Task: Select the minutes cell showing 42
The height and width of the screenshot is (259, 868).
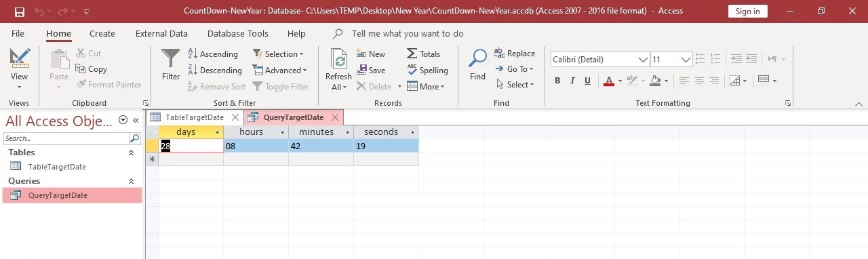Action: [x=321, y=145]
